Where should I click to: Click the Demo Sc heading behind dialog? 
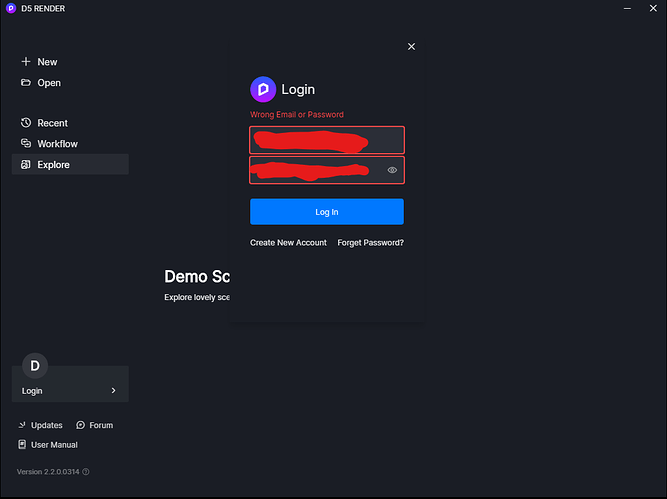pos(197,277)
